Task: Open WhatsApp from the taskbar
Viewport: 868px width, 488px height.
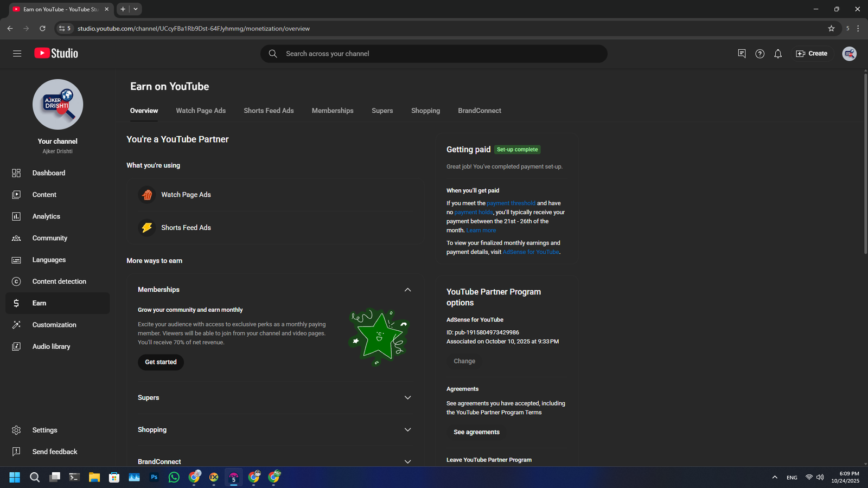Action: pyautogui.click(x=174, y=477)
